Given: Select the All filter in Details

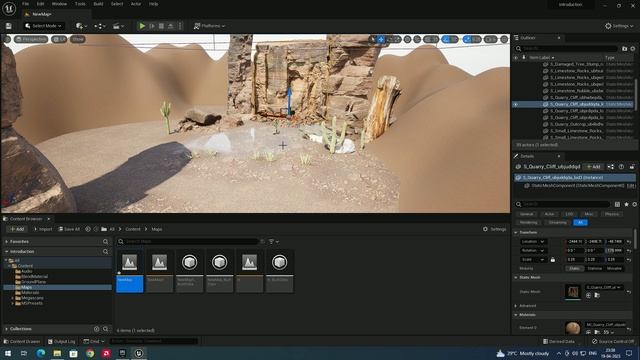Looking at the screenshot, I should 580,222.
